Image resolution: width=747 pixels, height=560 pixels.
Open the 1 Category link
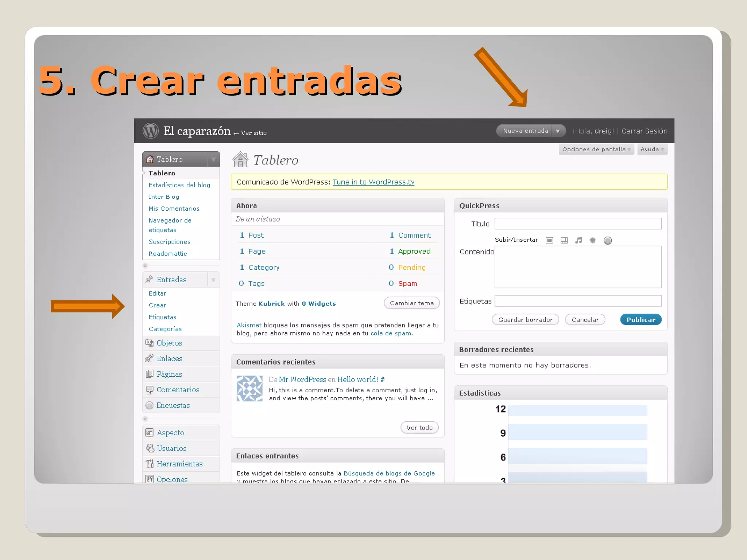click(x=259, y=267)
